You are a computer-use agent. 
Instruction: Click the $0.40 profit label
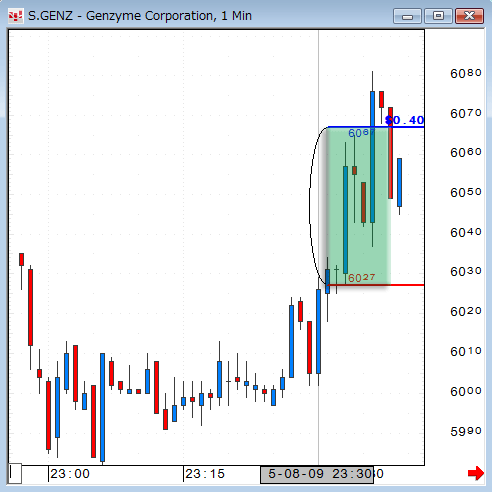[404, 120]
